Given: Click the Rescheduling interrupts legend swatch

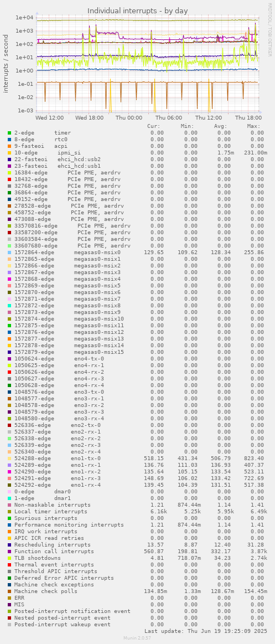Looking at the screenshot, I should [9, 545].
